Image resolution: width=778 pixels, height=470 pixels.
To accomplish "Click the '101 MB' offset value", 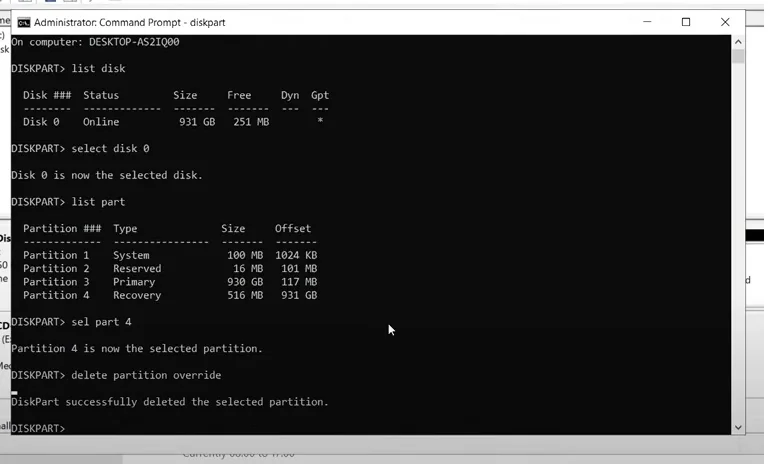I will pos(299,269).
